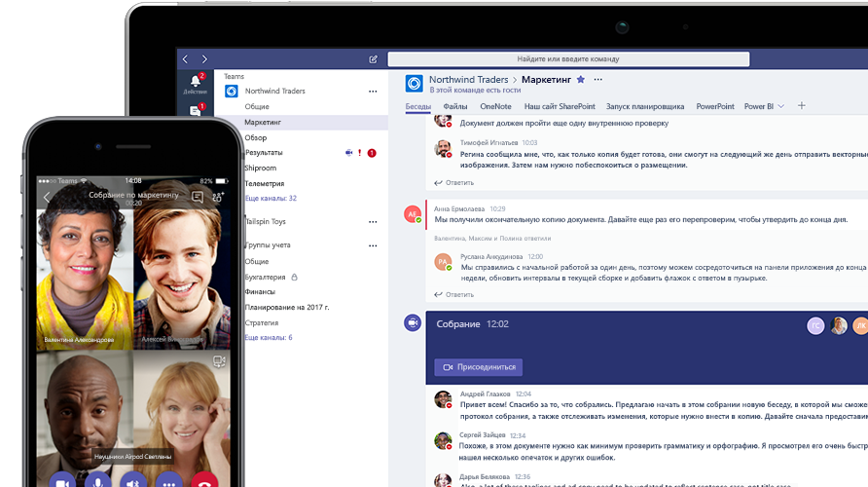Add a new tab with plus icon

pyautogui.click(x=801, y=106)
